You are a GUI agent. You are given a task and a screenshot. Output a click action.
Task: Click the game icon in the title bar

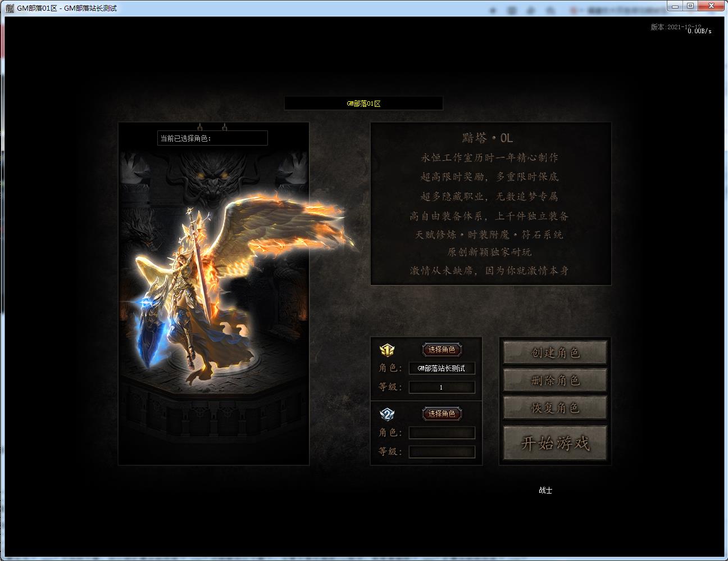click(10, 8)
